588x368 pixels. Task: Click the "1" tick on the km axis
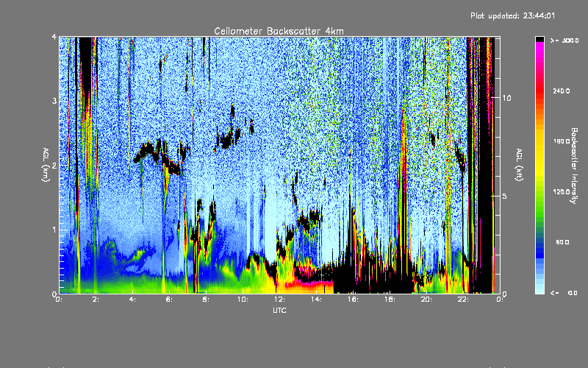coord(54,230)
